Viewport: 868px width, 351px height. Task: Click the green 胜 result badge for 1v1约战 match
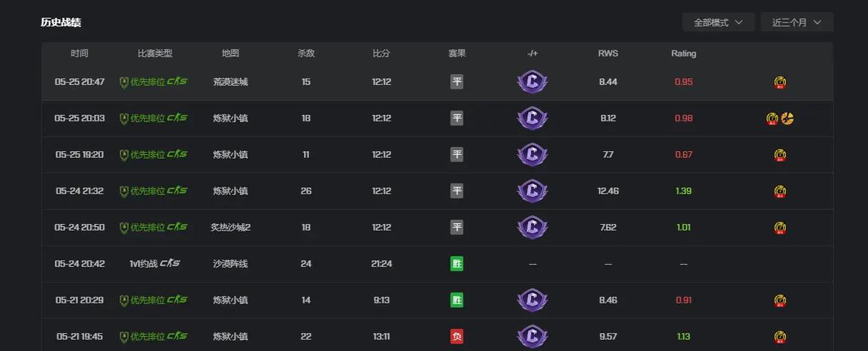tap(457, 264)
